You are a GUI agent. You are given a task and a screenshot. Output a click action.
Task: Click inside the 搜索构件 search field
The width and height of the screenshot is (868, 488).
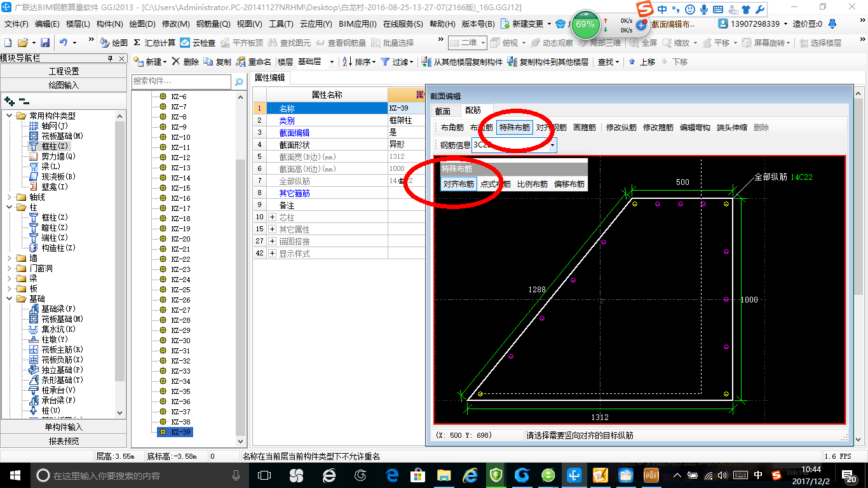(x=181, y=82)
